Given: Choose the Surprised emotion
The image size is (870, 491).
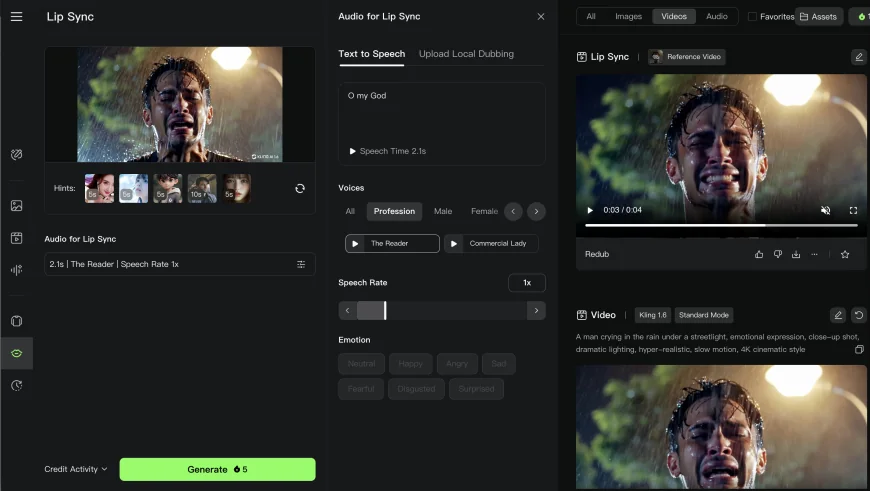Looking at the screenshot, I should pyautogui.click(x=477, y=389).
